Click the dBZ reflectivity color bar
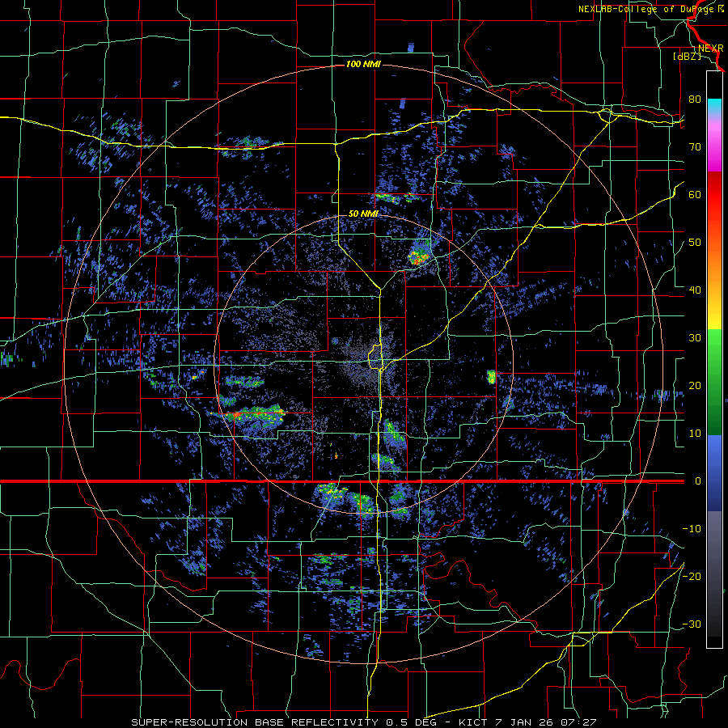This screenshot has height=728, width=728. (x=714, y=359)
